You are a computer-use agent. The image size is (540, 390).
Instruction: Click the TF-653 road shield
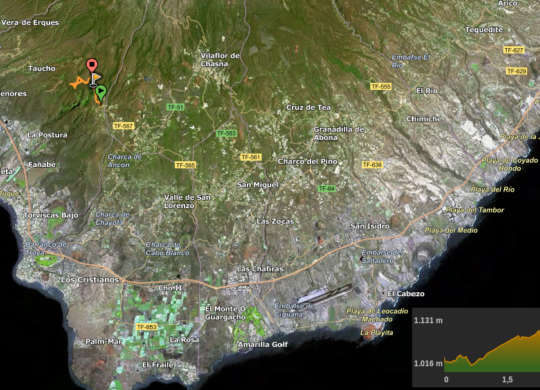147,327
